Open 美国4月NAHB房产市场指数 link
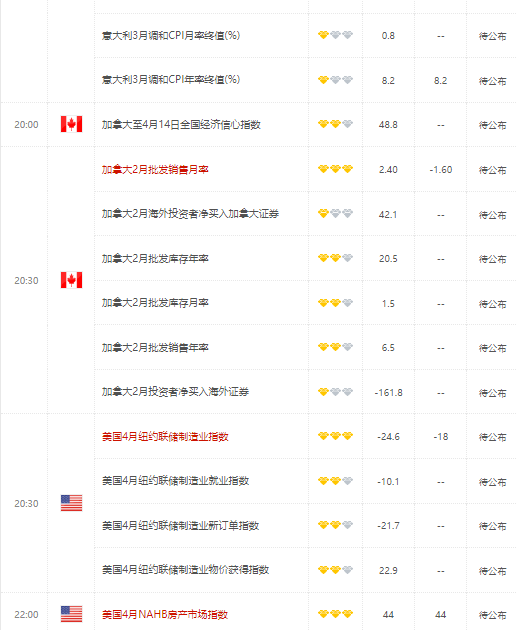Image resolution: width=517 pixels, height=630 pixels. point(165,614)
